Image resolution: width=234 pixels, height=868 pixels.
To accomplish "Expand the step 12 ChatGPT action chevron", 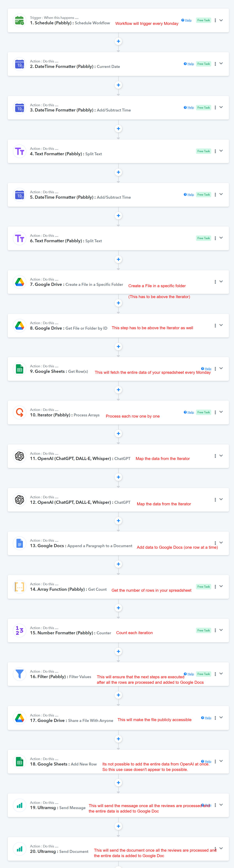I will [221, 499].
